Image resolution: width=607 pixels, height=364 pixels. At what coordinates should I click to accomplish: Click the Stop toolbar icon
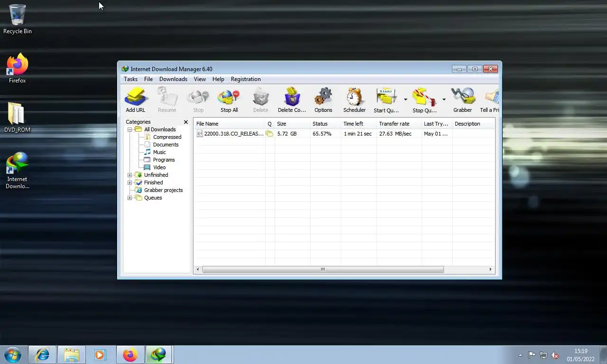198,100
